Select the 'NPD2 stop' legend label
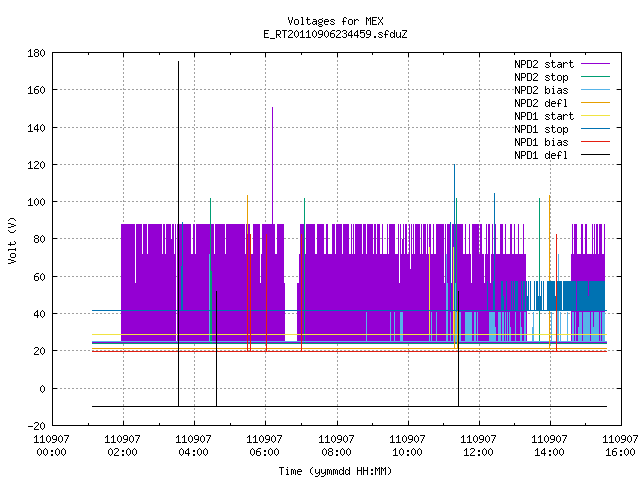This screenshot has height=480, width=640. coord(541,77)
